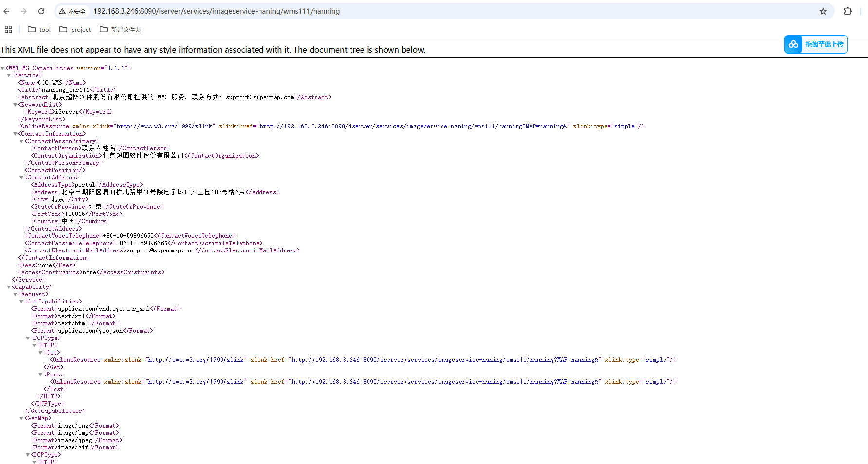Collapse the WMT_MS_Capabilities root element
Screen dimensions: 868x464
3,68
